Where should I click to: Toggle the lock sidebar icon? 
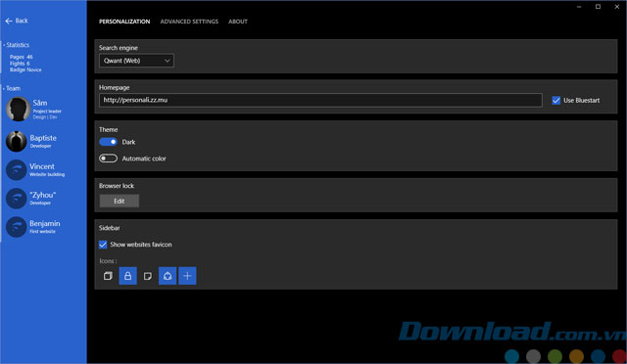coord(128,276)
